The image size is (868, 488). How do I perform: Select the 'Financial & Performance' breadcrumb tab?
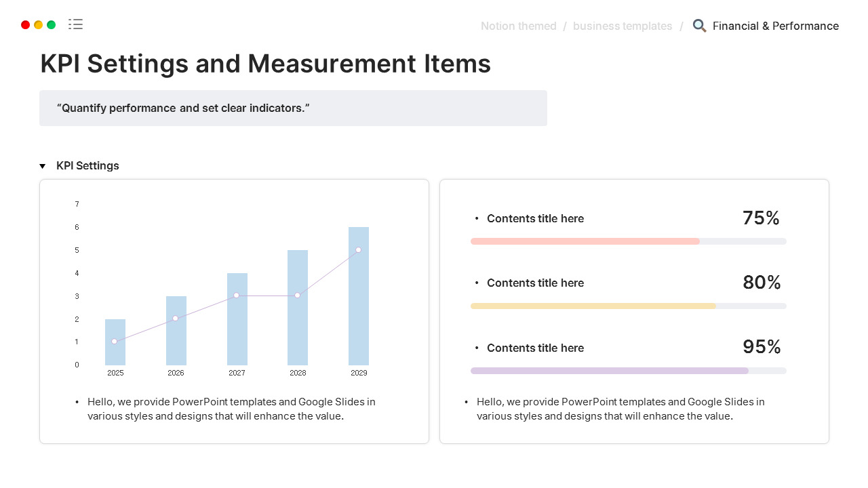coord(776,26)
